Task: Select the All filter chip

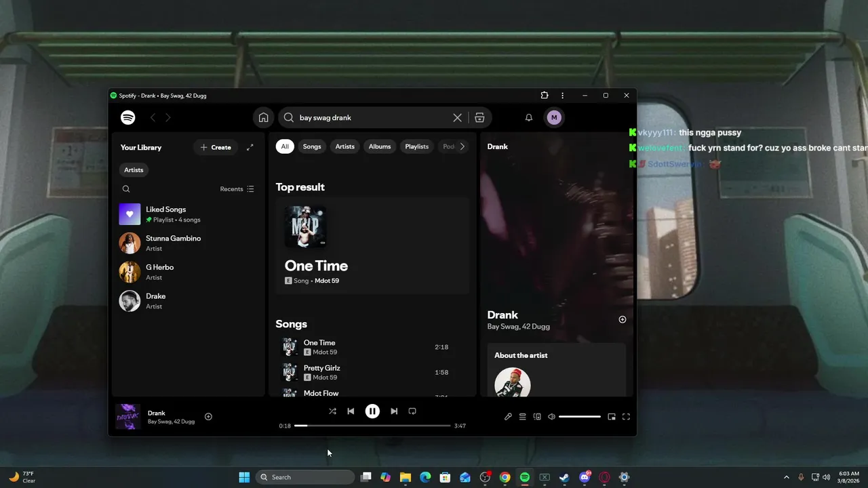Action: pyautogui.click(x=285, y=146)
